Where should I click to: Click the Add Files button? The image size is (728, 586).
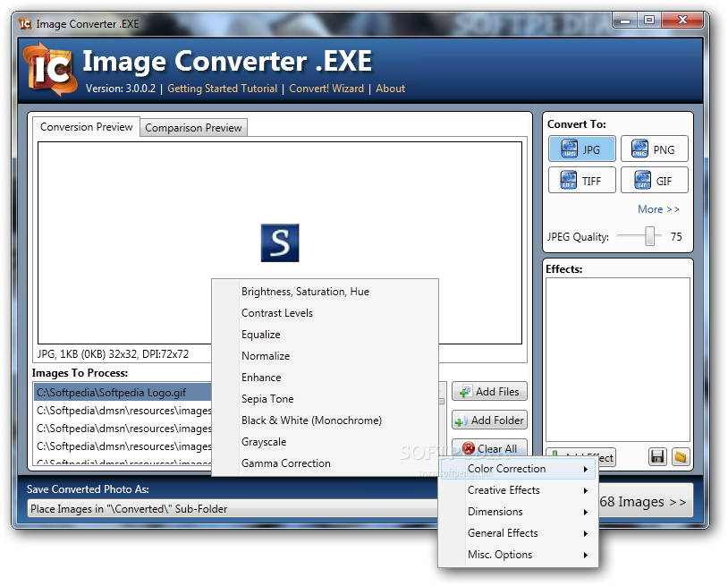489,392
